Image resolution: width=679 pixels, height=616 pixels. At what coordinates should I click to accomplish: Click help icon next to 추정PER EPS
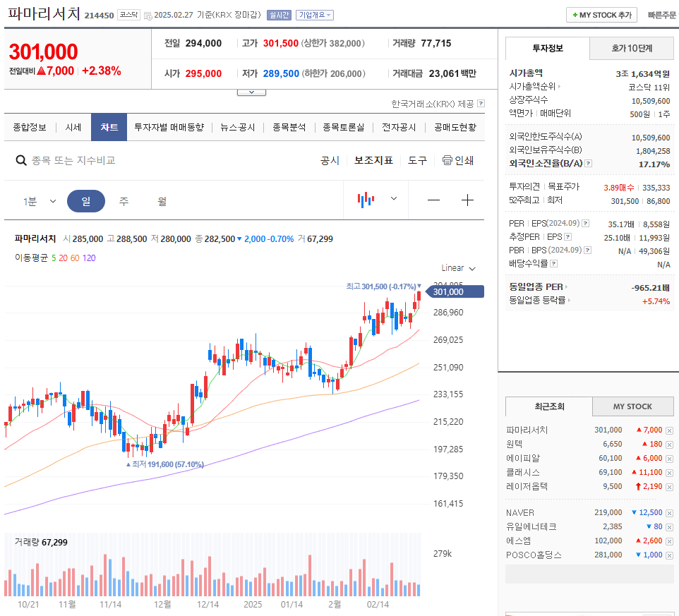click(567, 237)
